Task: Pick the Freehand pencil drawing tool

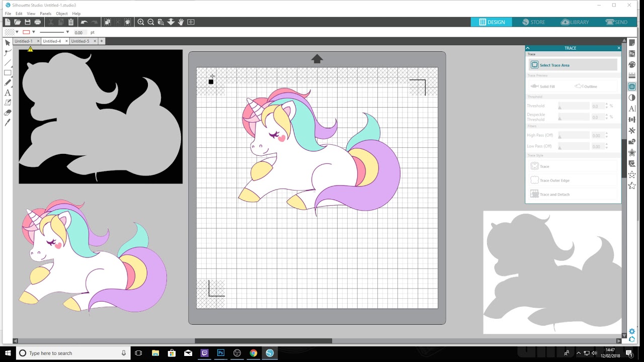Action: [x=8, y=83]
